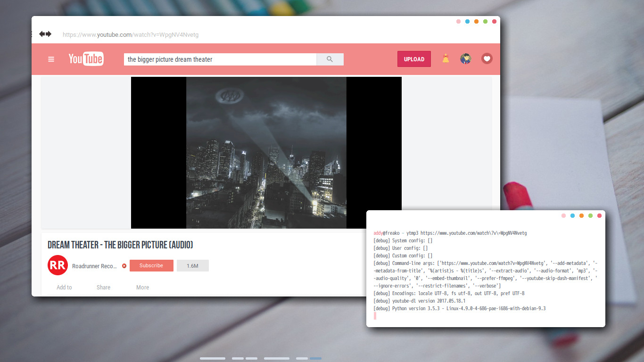The image size is (644, 362).
Task: Click the terminal line starting 'Command-line args:'
Action: 486,274
